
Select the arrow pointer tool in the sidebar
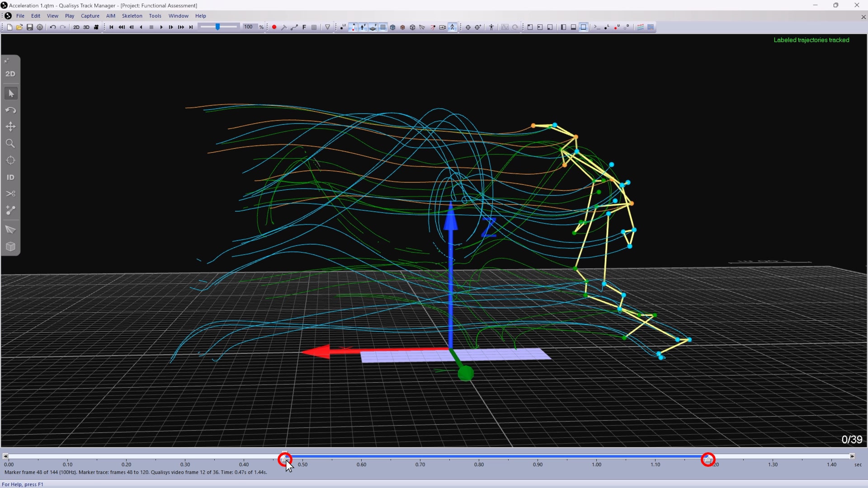(x=10, y=93)
